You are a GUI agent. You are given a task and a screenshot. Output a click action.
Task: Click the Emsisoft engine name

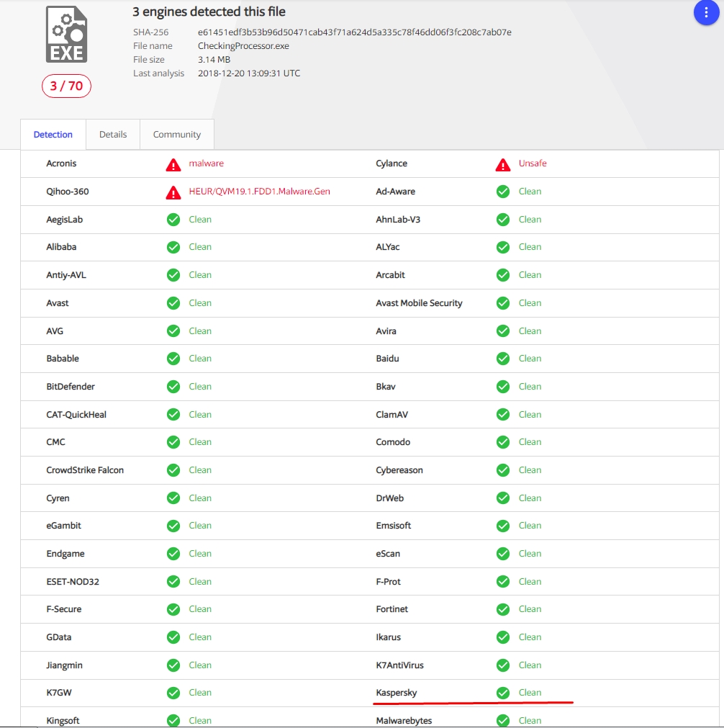pos(394,526)
